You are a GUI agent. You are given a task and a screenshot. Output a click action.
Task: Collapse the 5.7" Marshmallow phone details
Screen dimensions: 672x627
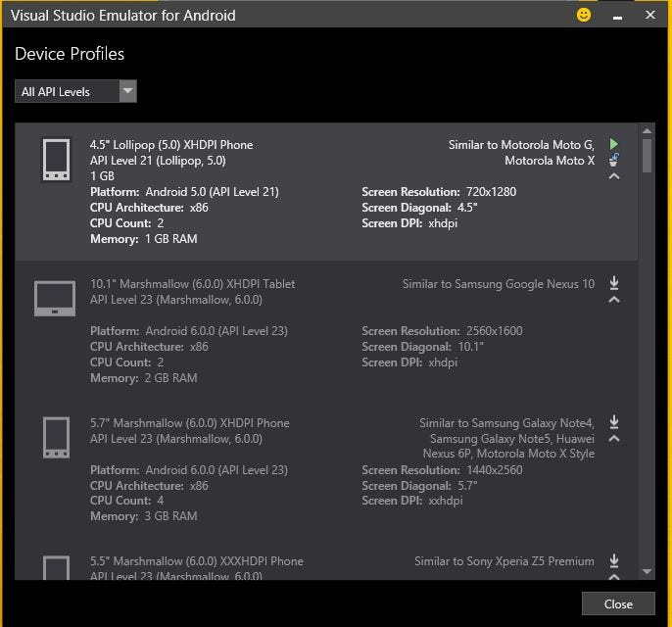point(614,438)
